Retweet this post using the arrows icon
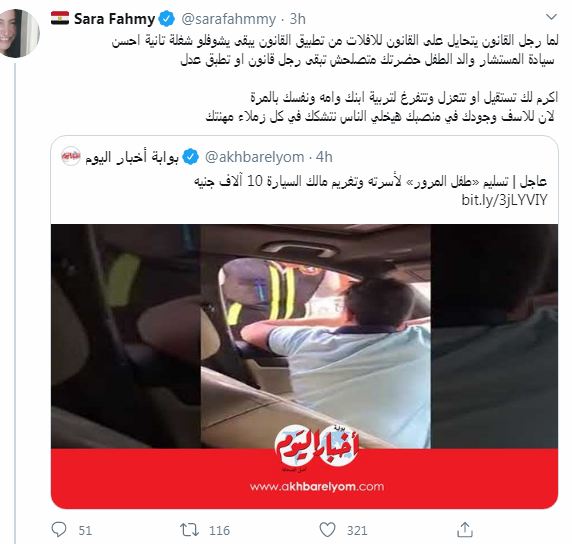The width and height of the screenshot is (572, 544). click(189, 530)
